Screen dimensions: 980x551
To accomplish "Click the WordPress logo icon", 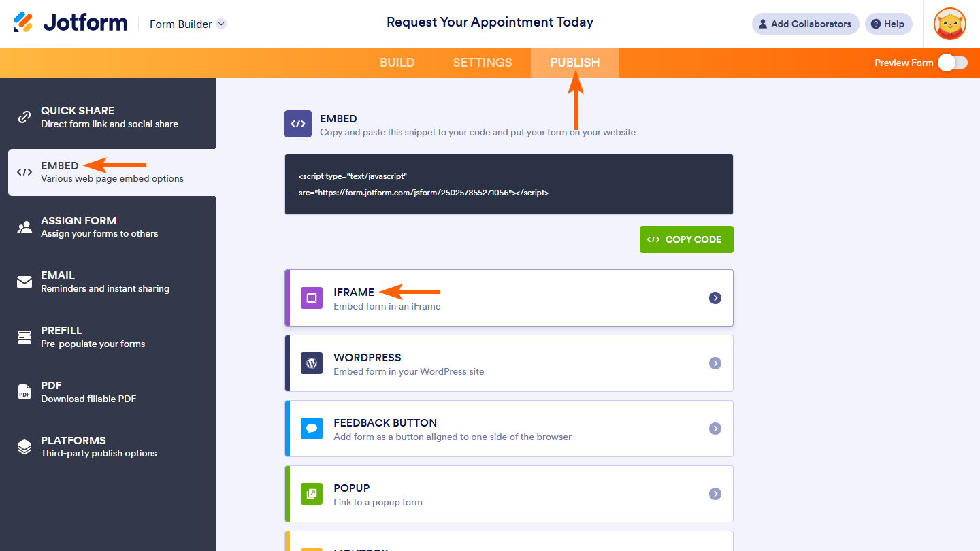I will pos(312,363).
